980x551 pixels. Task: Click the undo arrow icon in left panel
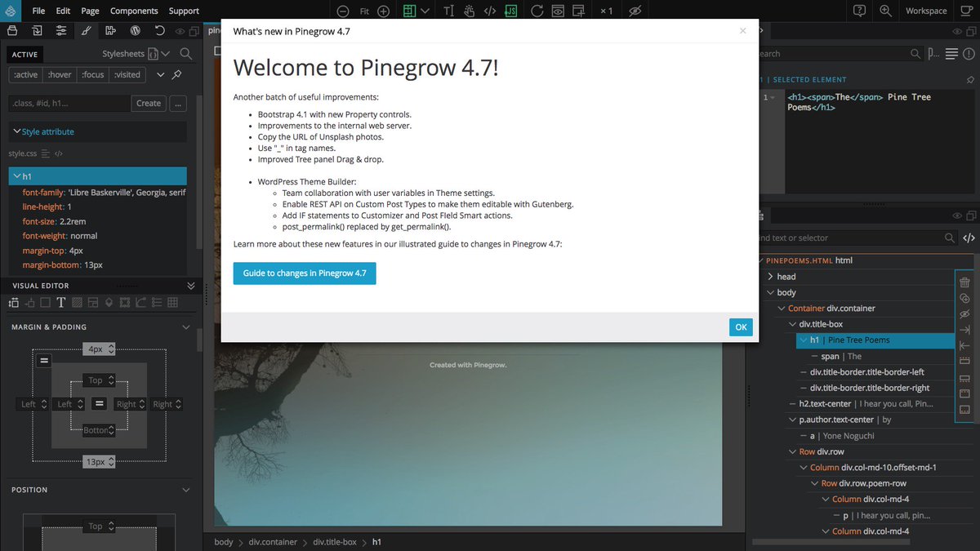[160, 31]
